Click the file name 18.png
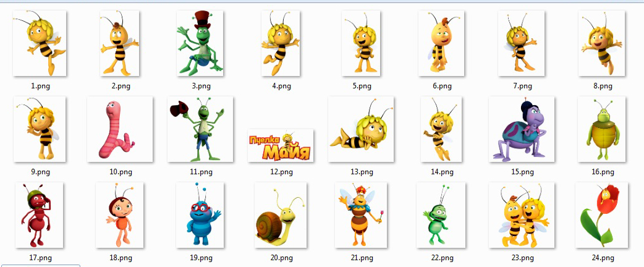This screenshot has height=267, width=644. tap(121, 258)
